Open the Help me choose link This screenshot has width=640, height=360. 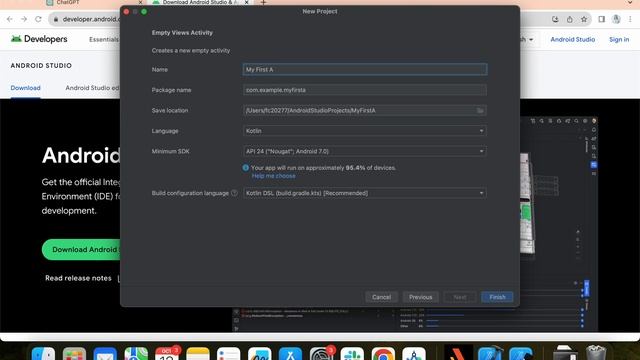[x=273, y=176]
